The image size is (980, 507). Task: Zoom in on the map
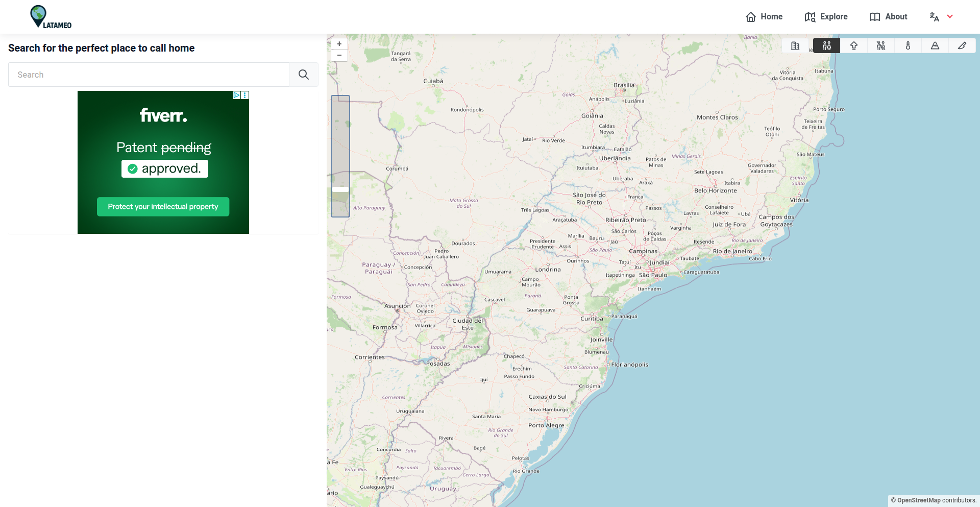pos(339,44)
